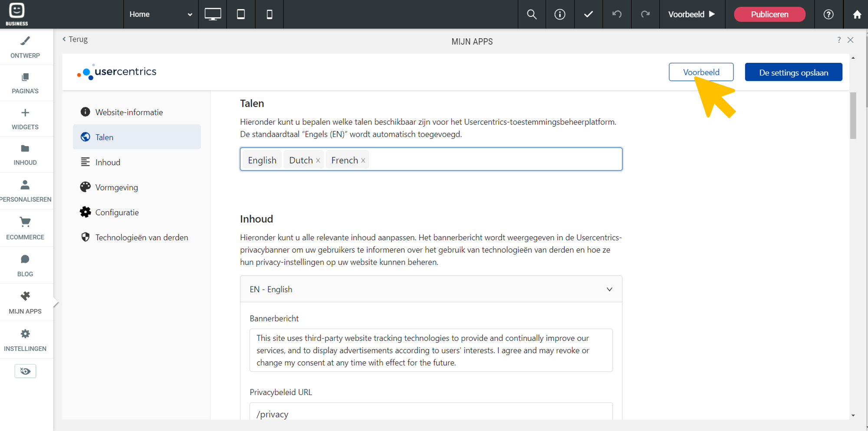Click the undo arrow icon
This screenshot has width=868, height=431.
coord(617,14)
